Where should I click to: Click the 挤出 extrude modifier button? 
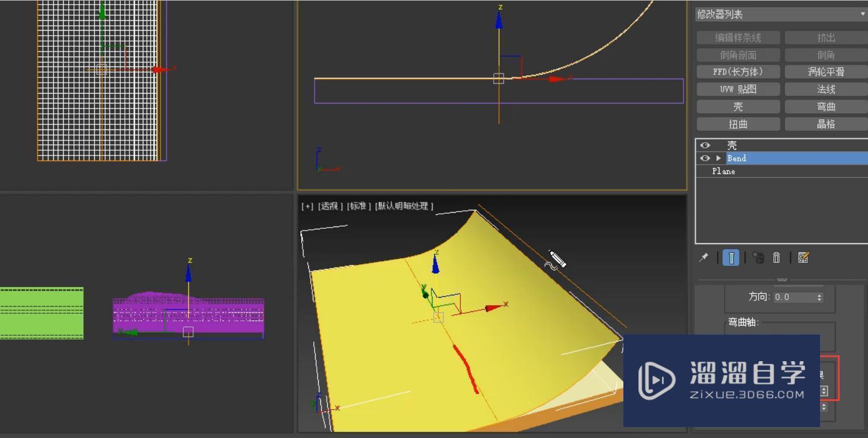[826, 38]
